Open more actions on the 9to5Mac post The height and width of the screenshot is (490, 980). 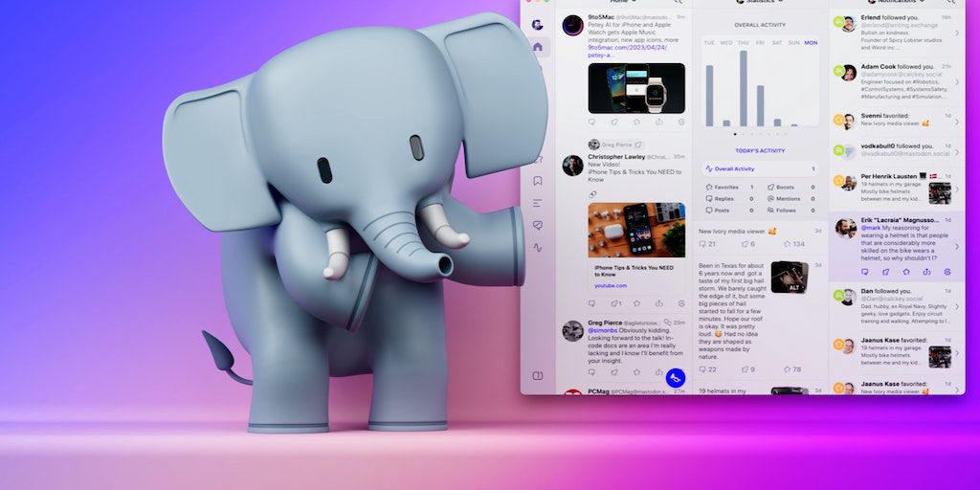[x=680, y=122]
